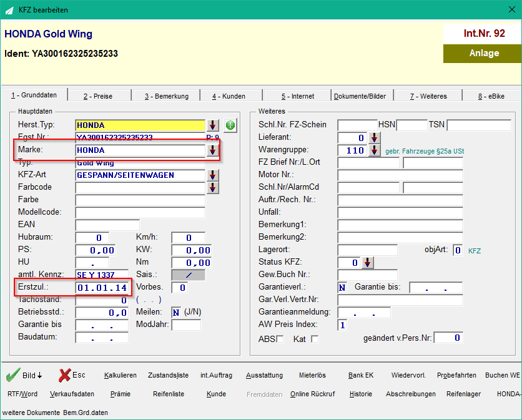The width and height of the screenshot is (522, 420).
Task: Click the green plus icon beside Herst.Typ
Action: pos(230,125)
